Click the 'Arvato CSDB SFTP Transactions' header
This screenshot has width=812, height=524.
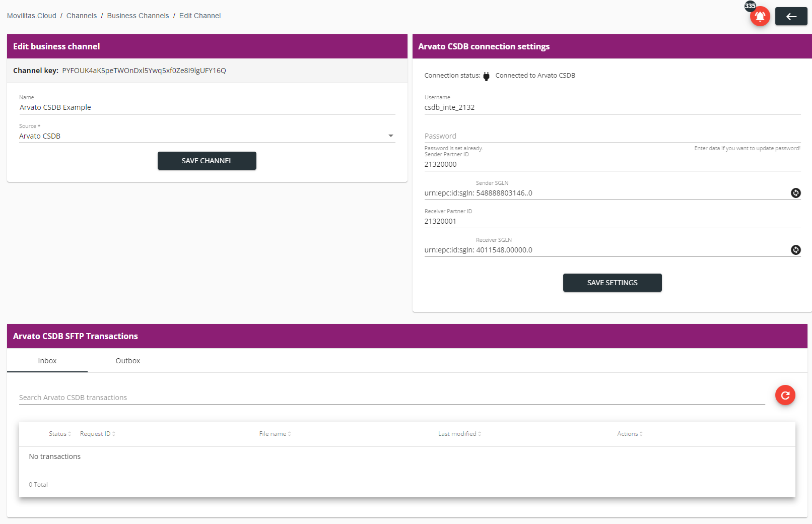pyautogui.click(x=407, y=336)
